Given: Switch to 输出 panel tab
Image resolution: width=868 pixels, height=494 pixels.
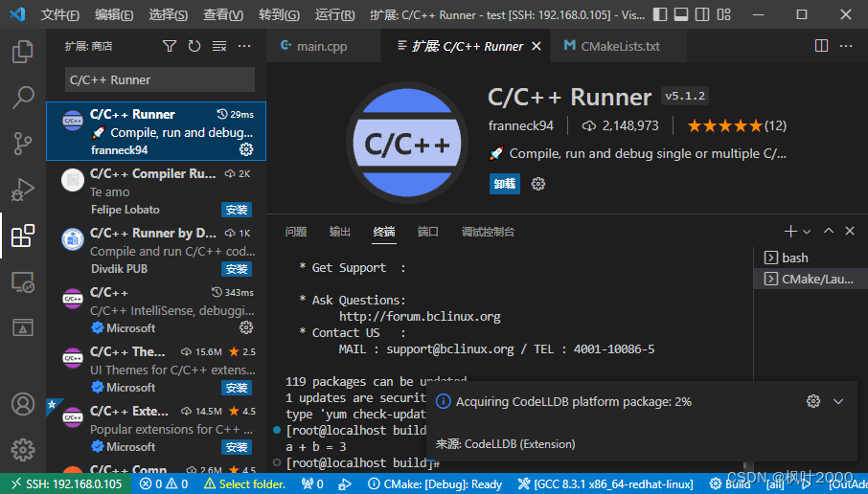Looking at the screenshot, I should pyautogui.click(x=339, y=232).
